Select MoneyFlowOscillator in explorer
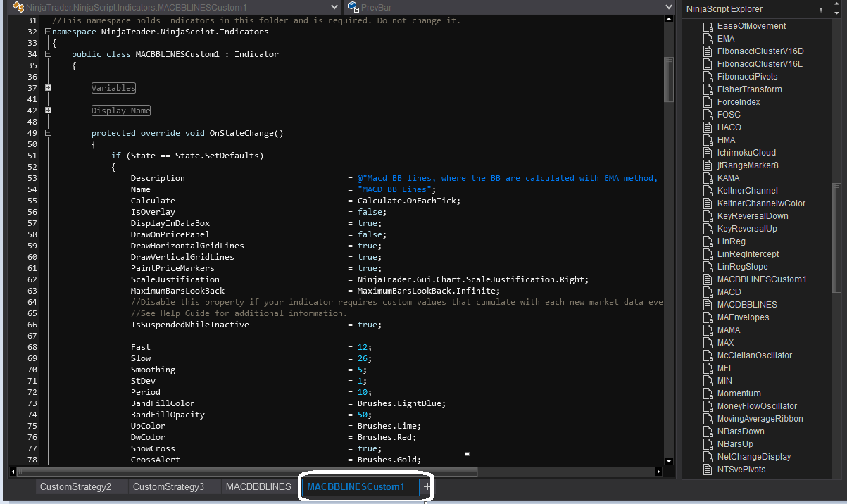The image size is (847, 504). 757,406
